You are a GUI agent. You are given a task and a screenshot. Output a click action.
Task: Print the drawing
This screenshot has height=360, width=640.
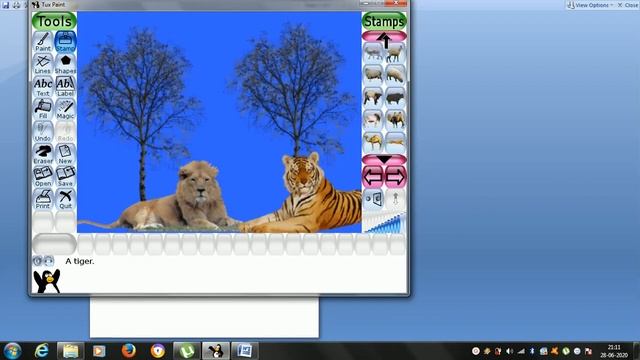[x=43, y=199]
